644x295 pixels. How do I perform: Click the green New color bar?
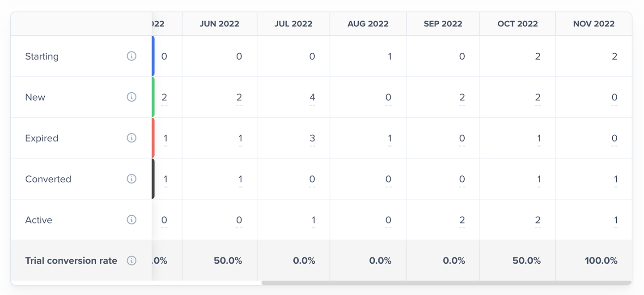(153, 97)
